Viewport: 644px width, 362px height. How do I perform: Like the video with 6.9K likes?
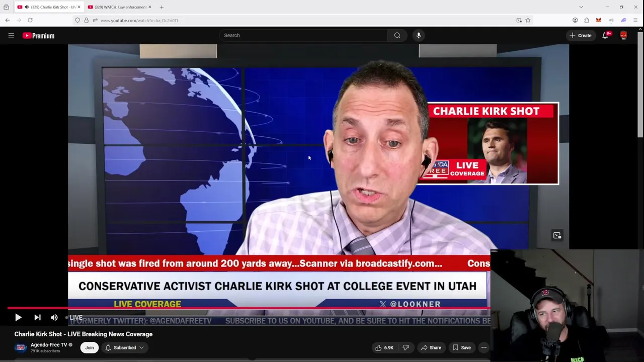[384, 347]
